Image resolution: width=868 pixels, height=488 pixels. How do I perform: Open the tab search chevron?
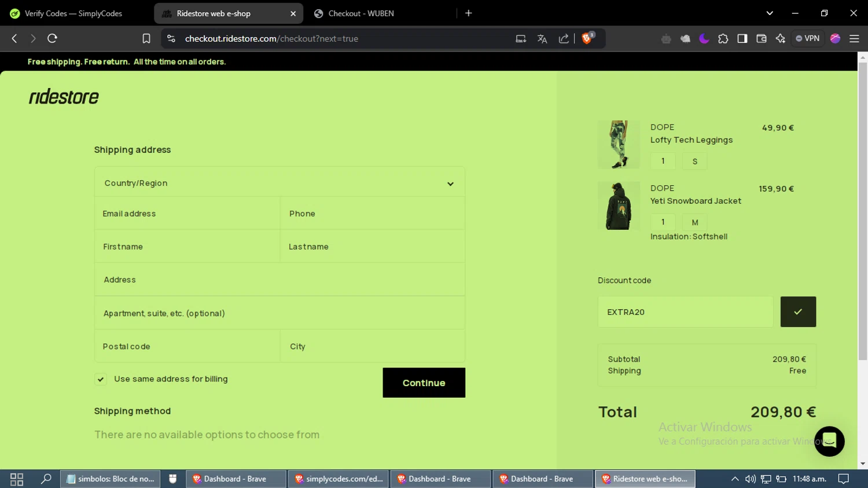[770, 13]
